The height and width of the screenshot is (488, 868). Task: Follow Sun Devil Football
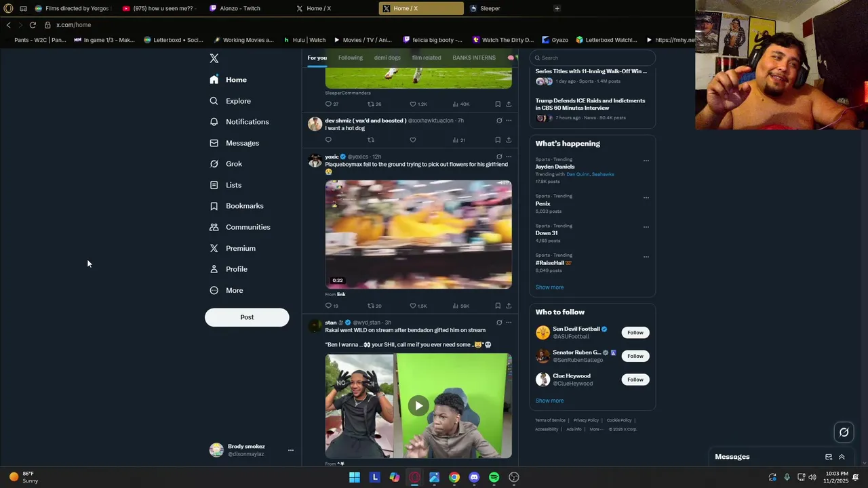[635, 333]
